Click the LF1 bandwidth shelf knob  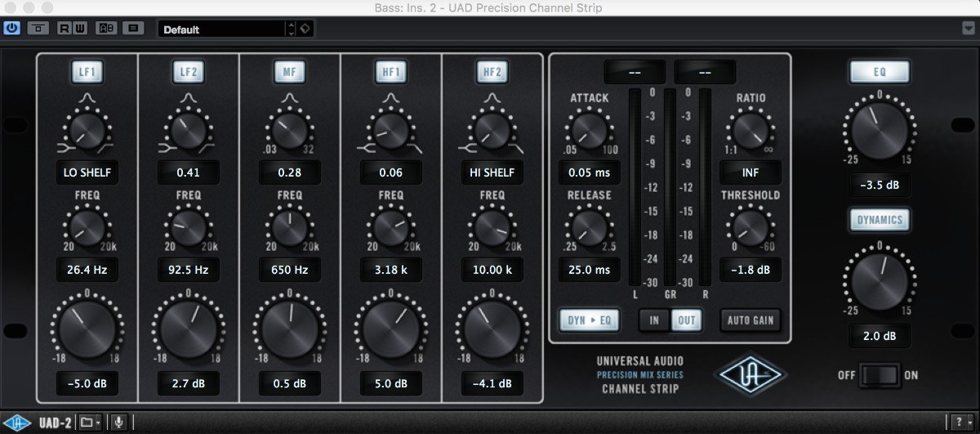pos(87,130)
